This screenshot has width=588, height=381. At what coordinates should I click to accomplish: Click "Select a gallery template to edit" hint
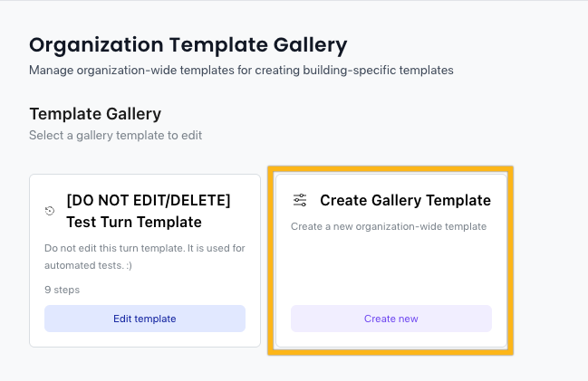click(x=115, y=135)
